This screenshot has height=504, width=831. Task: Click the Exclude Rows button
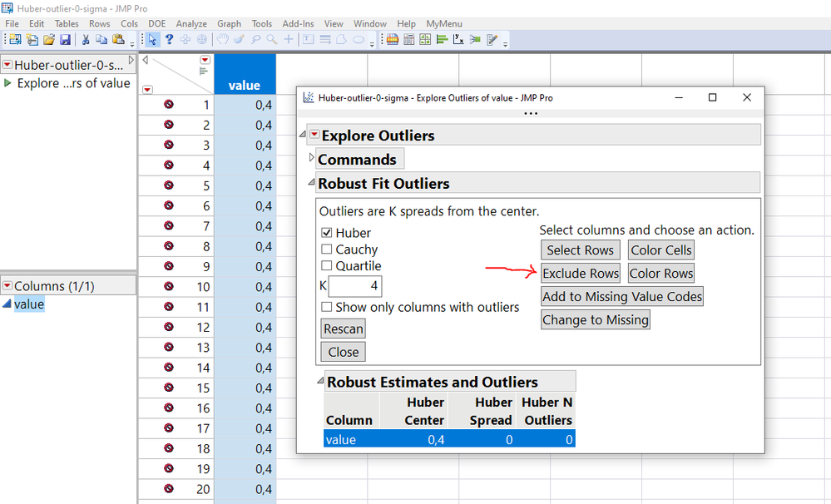[x=581, y=274]
